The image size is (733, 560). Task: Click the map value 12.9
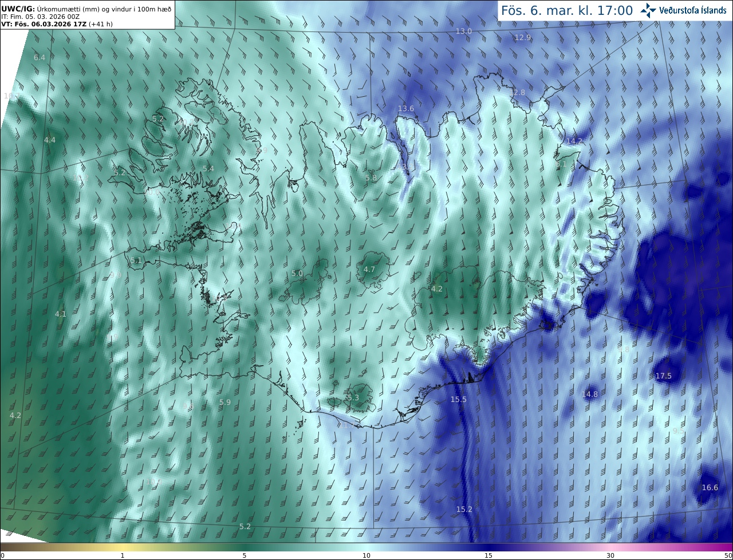pos(523,37)
